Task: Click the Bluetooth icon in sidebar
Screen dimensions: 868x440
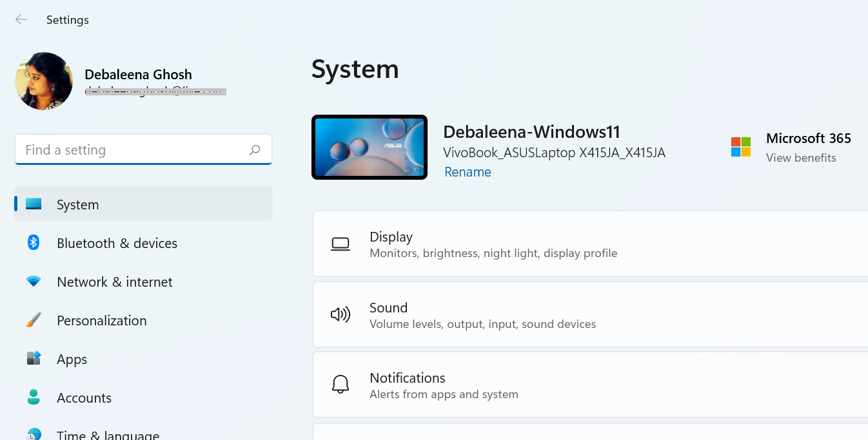Action: point(34,243)
